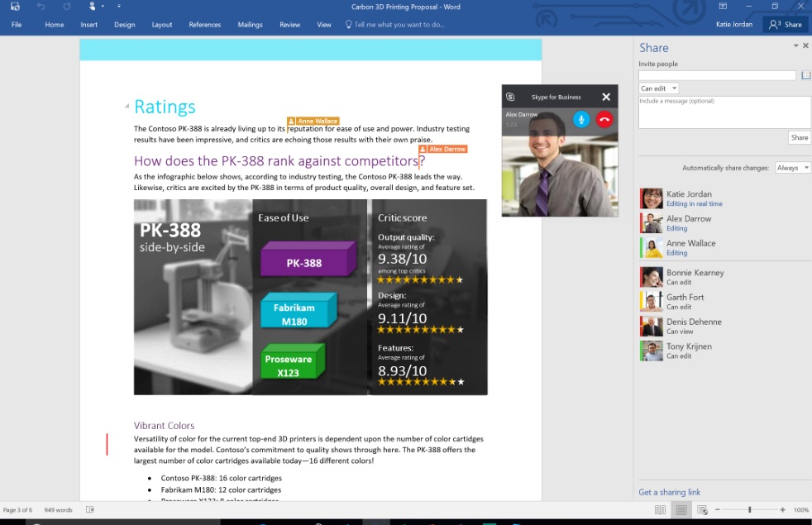Click the Invite people text field
The image size is (812, 525).
pos(717,75)
